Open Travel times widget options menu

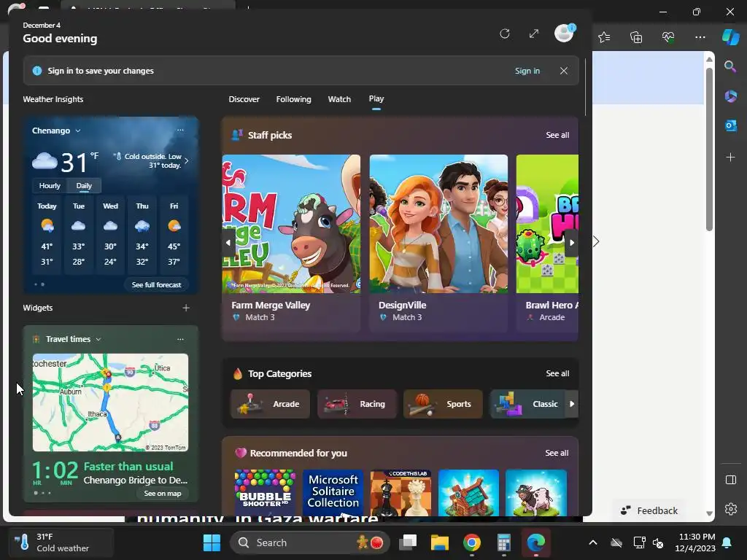coord(180,339)
